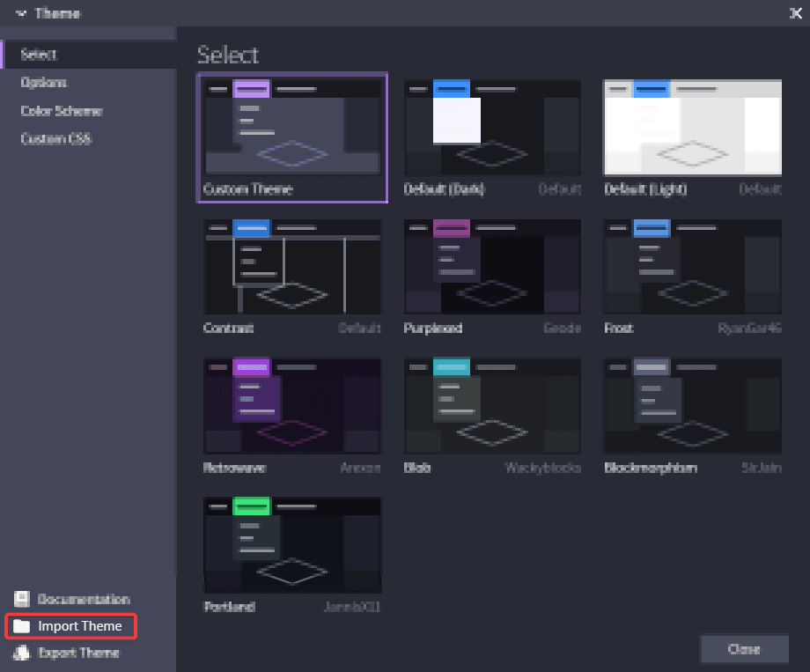
Task: Click the Close button
Action: click(x=744, y=649)
